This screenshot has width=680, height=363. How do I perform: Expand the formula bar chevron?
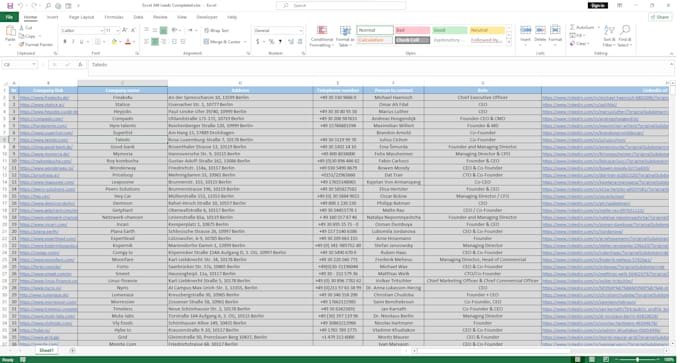pos(672,64)
